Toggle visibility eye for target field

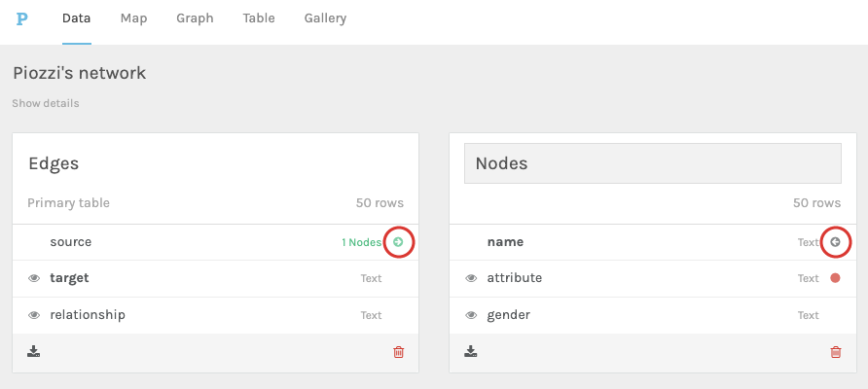(34, 278)
